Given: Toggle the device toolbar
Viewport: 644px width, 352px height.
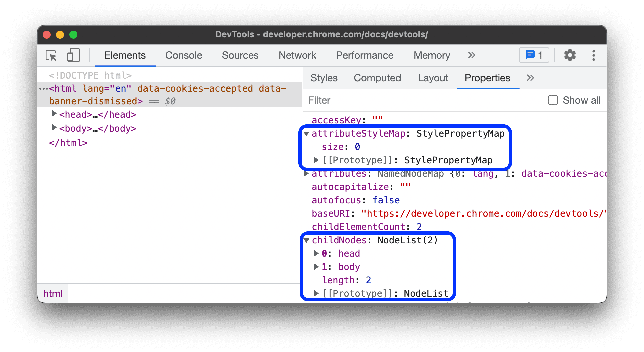Looking at the screenshot, I should (x=73, y=55).
